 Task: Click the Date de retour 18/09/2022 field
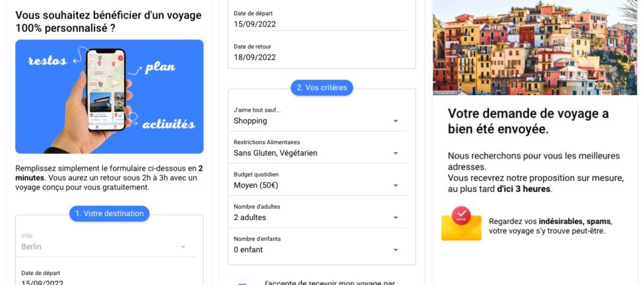coord(321,53)
